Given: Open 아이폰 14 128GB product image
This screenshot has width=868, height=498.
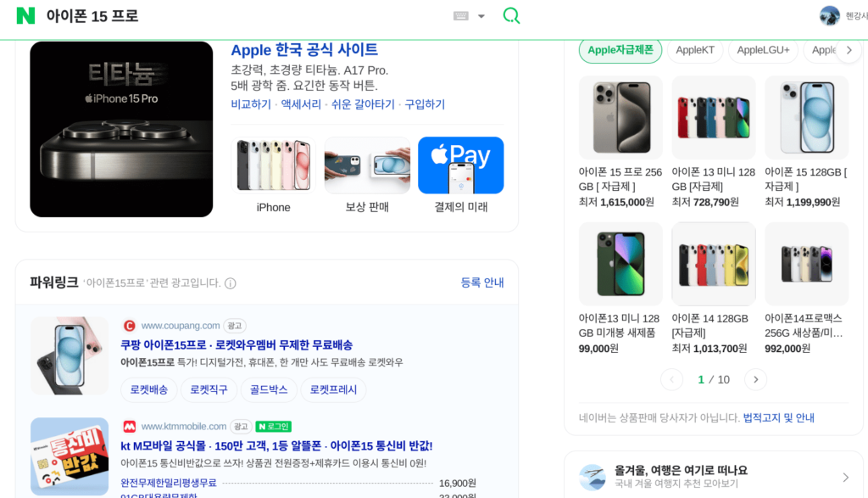Looking at the screenshot, I should (714, 264).
